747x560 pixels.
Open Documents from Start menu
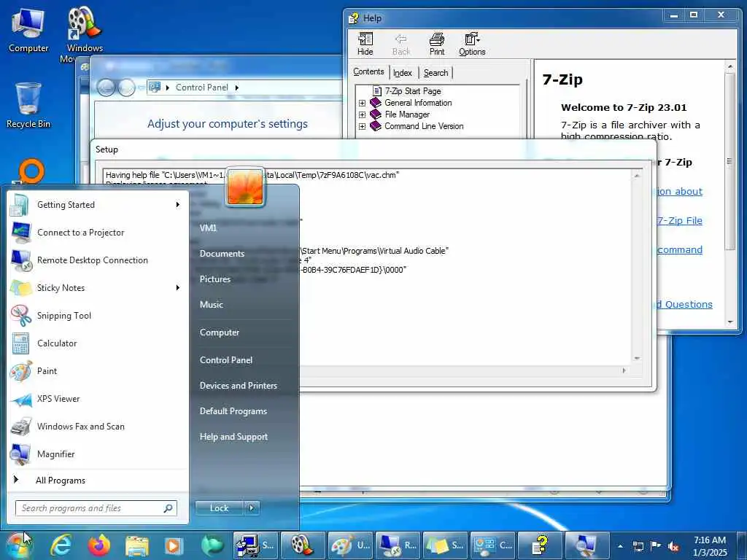point(222,254)
